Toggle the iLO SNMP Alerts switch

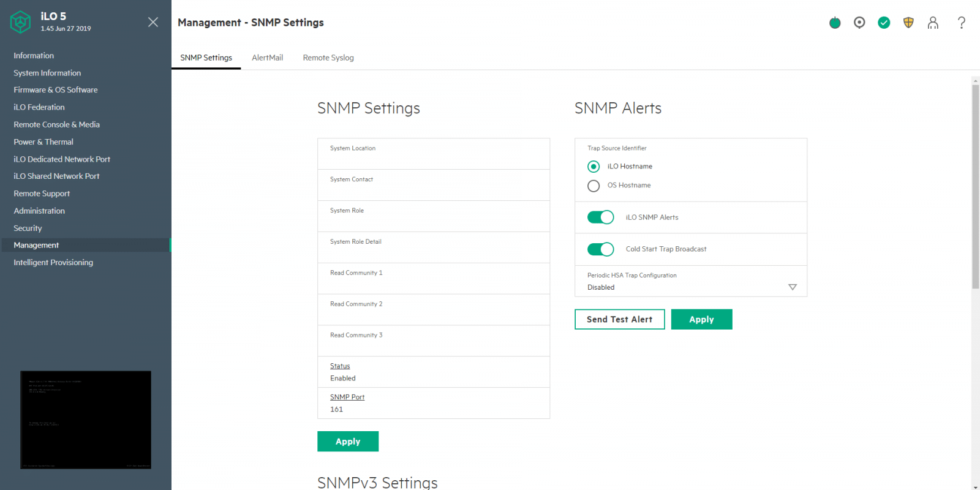click(x=600, y=217)
